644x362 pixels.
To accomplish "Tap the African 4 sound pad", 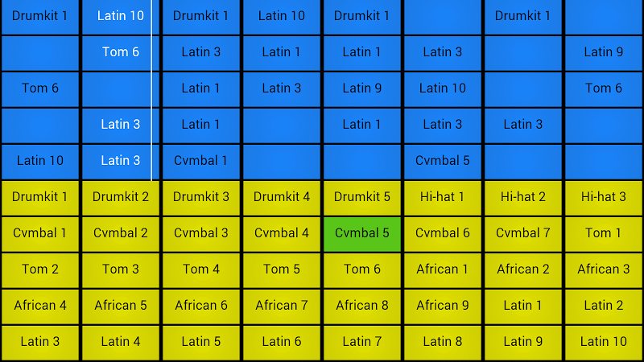I will click(x=39, y=306).
